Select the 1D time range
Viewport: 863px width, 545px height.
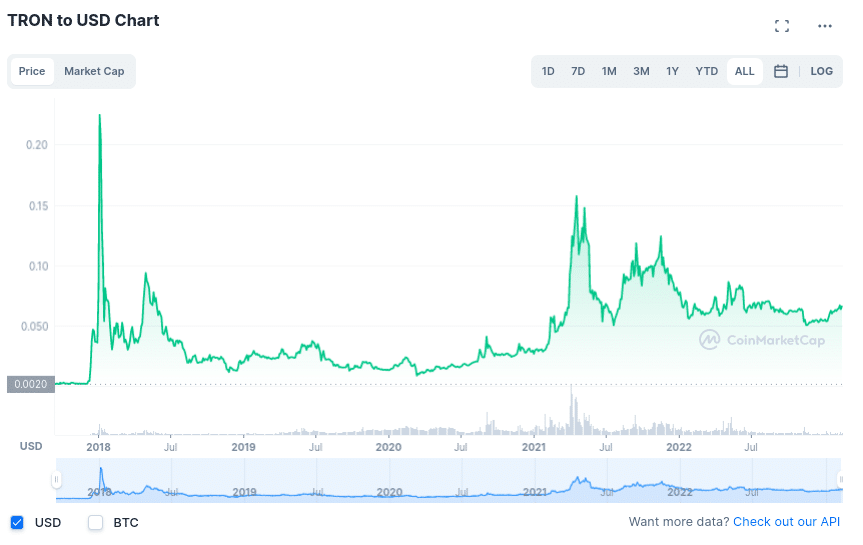[x=548, y=71]
